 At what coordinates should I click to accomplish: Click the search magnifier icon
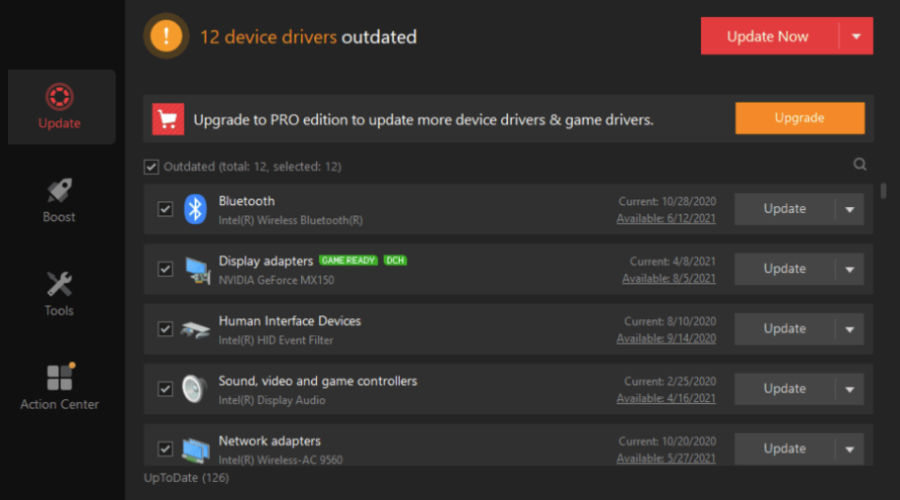859,164
